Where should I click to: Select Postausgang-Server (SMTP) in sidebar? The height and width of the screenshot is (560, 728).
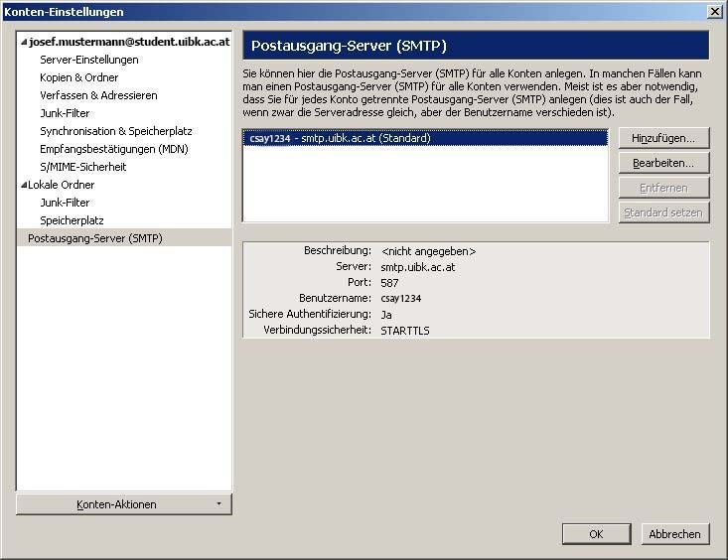[x=124, y=238]
